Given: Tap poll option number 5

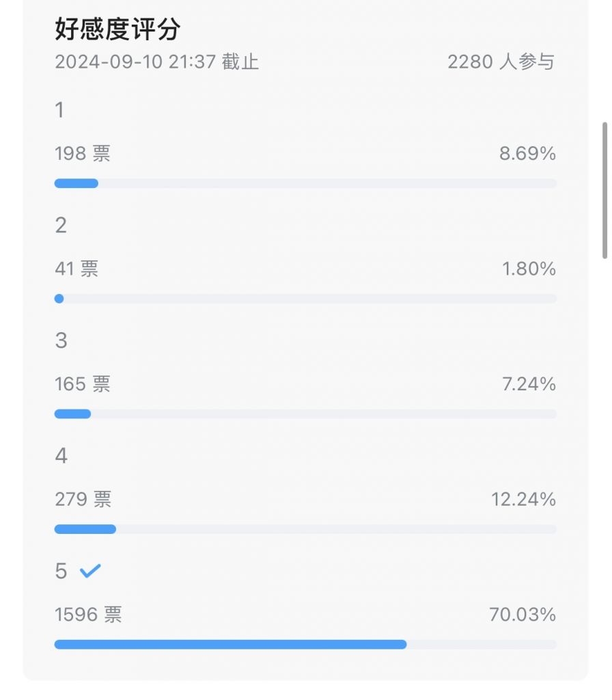Looking at the screenshot, I should coord(61,571).
